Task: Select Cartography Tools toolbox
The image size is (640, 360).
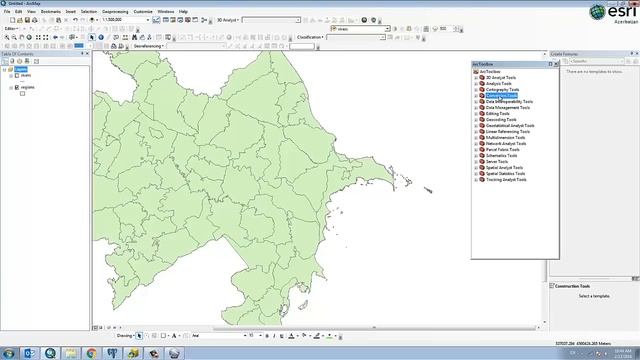Action: coord(502,89)
